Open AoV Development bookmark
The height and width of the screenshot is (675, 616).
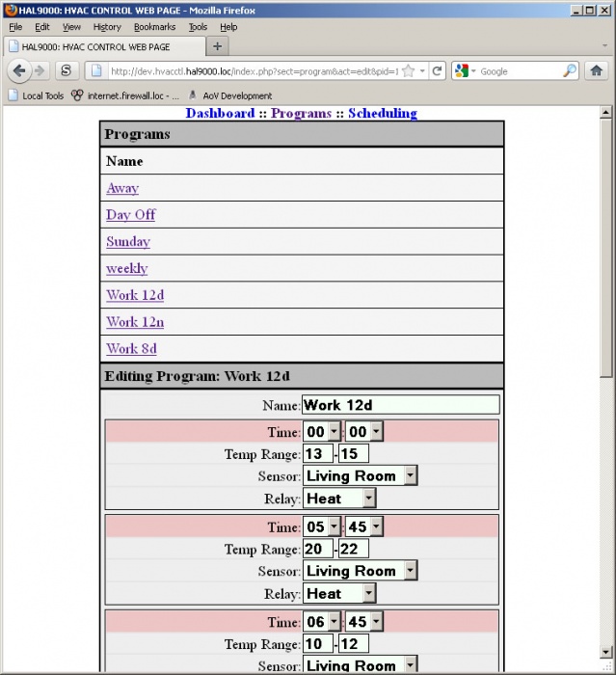(230, 95)
